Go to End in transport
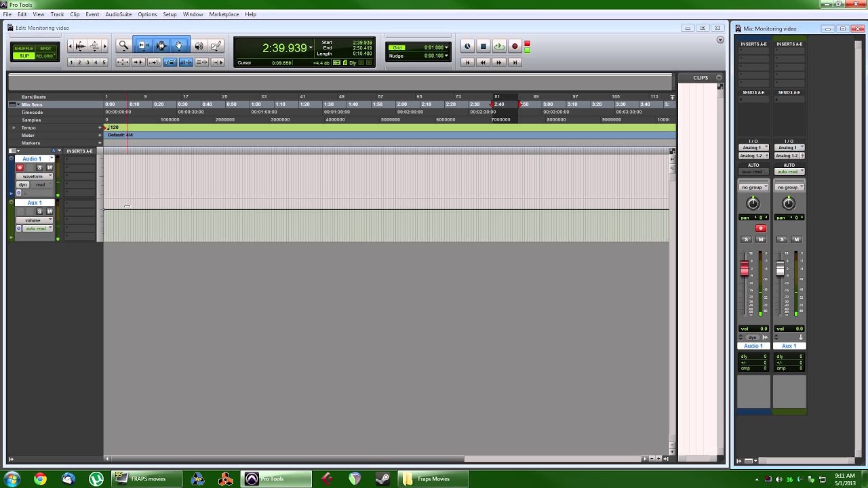The height and width of the screenshot is (488, 868). click(x=515, y=62)
